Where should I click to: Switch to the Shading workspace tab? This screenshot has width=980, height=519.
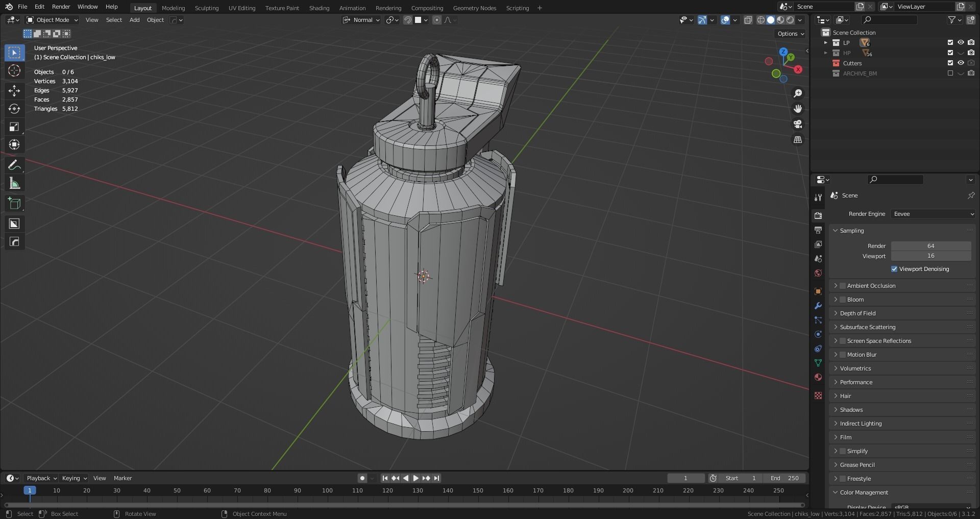pyautogui.click(x=319, y=8)
